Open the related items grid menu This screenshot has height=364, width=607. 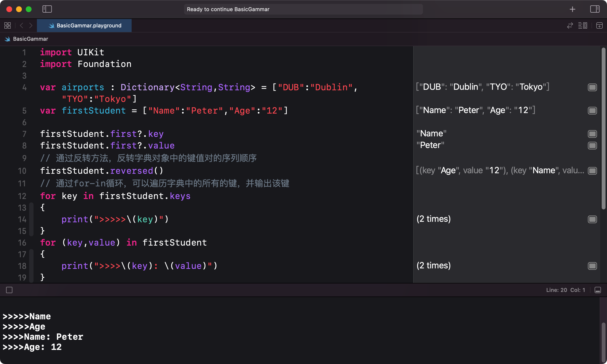point(8,25)
